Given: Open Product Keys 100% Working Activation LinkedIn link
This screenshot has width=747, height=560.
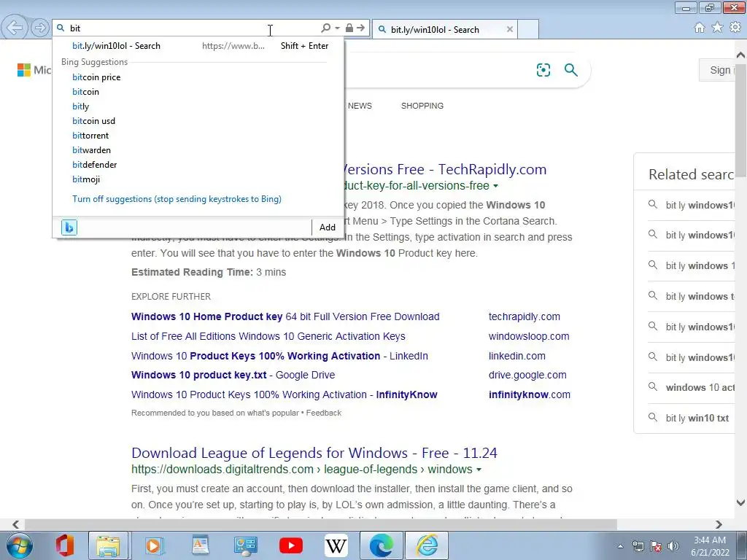Looking at the screenshot, I should [279, 356].
